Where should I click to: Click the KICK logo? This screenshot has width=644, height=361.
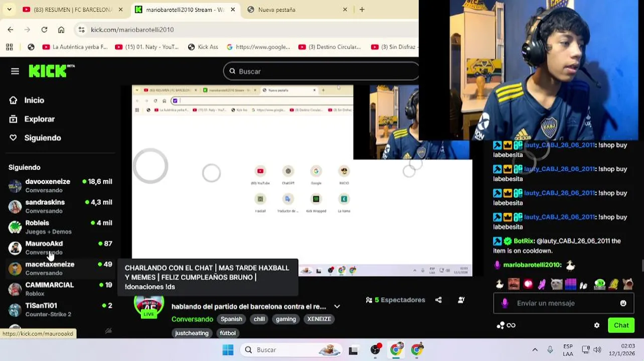coord(51,71)
